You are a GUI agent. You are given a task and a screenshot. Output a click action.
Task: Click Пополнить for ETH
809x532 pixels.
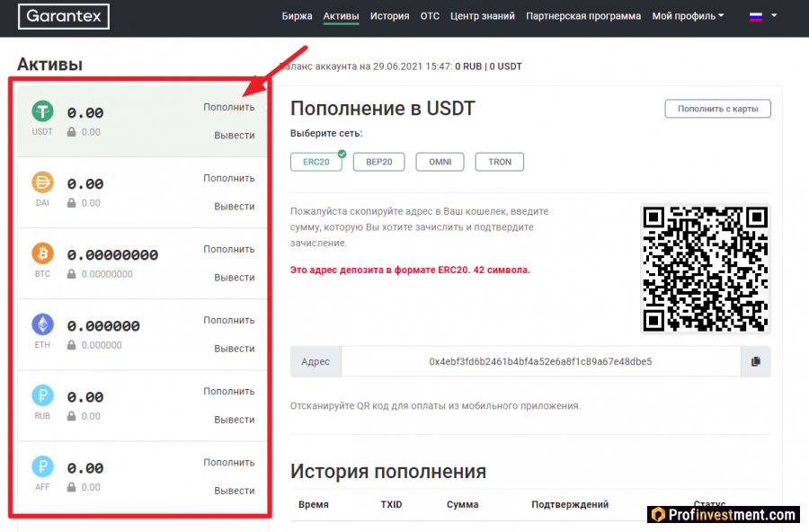tap(229, 321)
